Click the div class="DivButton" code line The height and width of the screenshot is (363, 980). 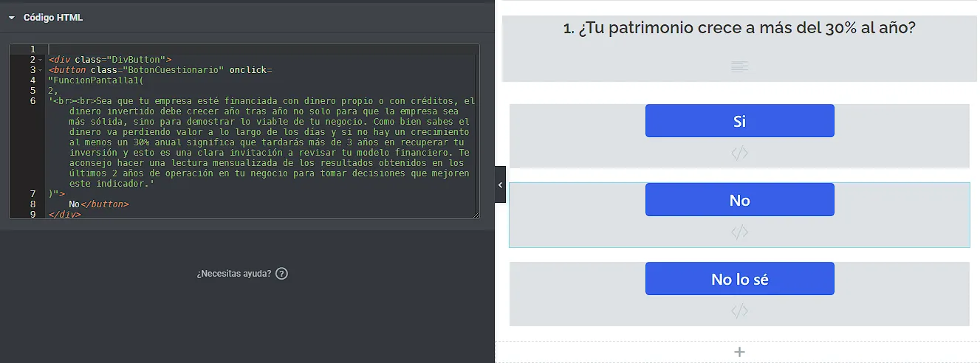pos(110,59)
